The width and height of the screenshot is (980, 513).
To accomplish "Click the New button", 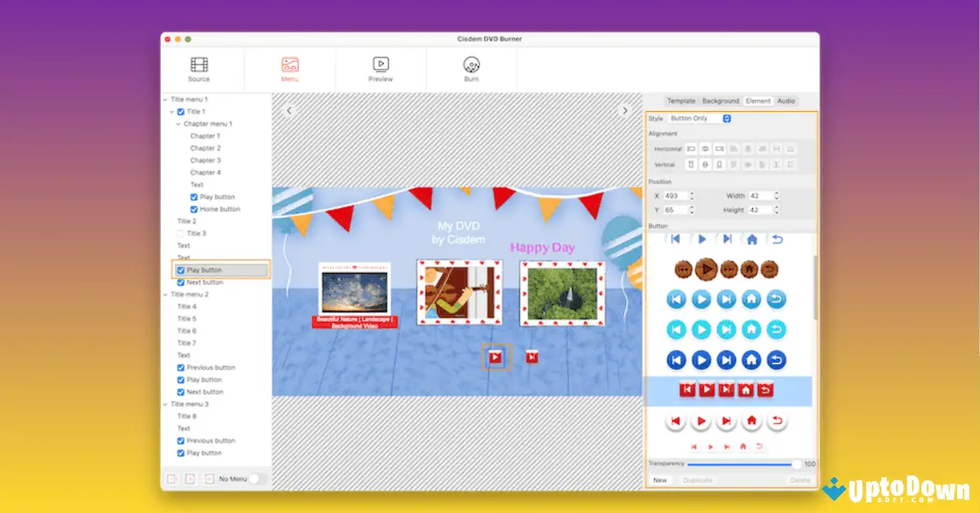I will coord(660,480).
